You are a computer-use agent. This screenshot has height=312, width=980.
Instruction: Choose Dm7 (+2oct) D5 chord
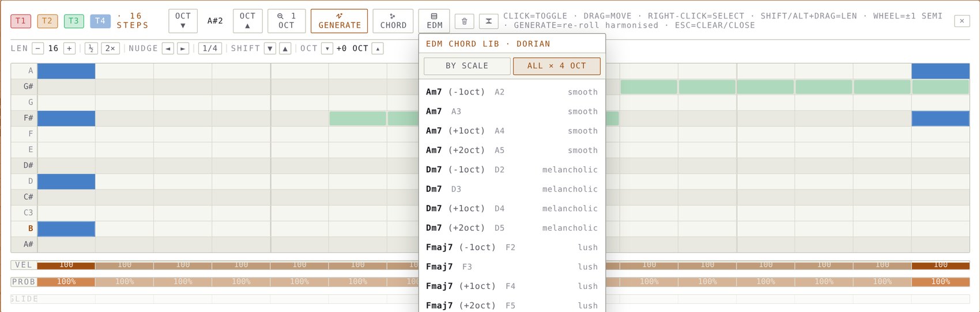point(512,228)
